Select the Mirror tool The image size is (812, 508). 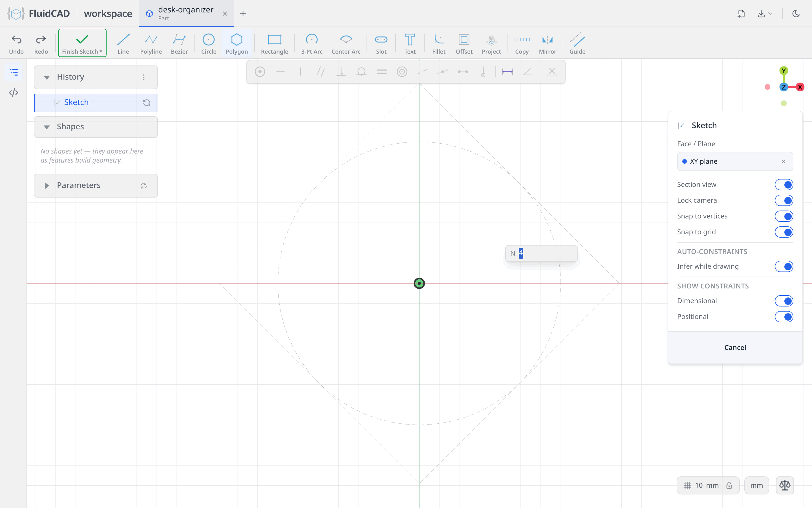[547, 44]
